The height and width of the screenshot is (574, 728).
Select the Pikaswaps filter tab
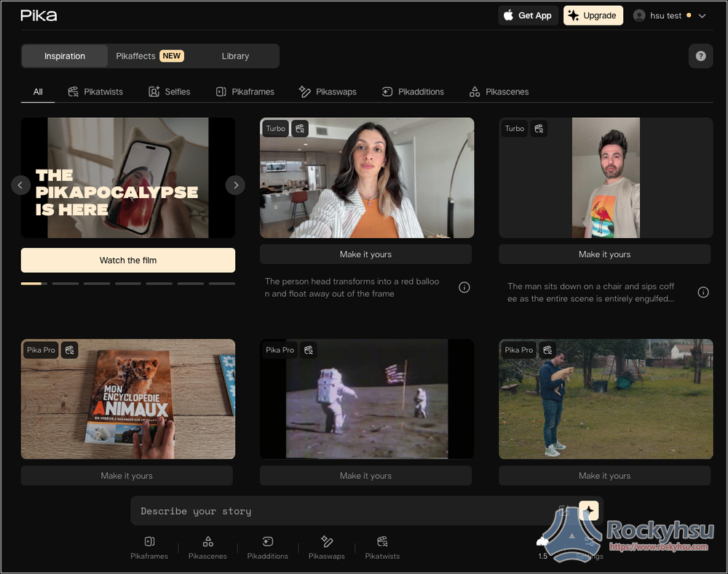click(328, 92)
